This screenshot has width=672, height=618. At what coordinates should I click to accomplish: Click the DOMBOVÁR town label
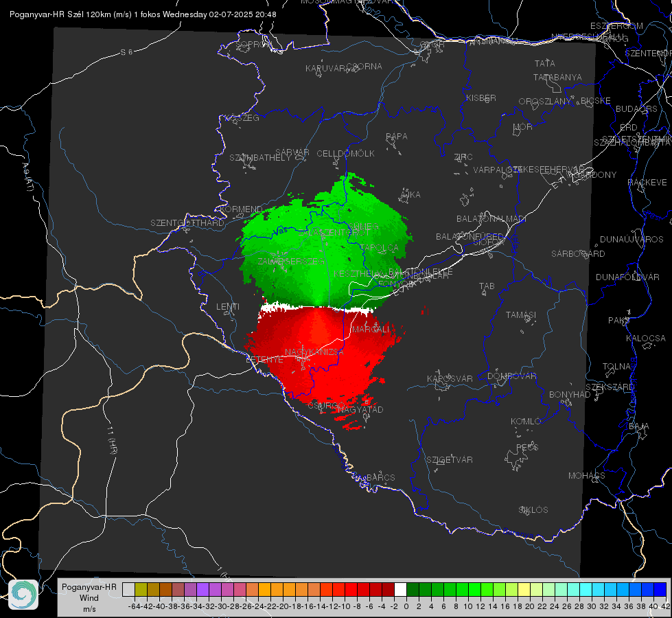click(511, 376)
